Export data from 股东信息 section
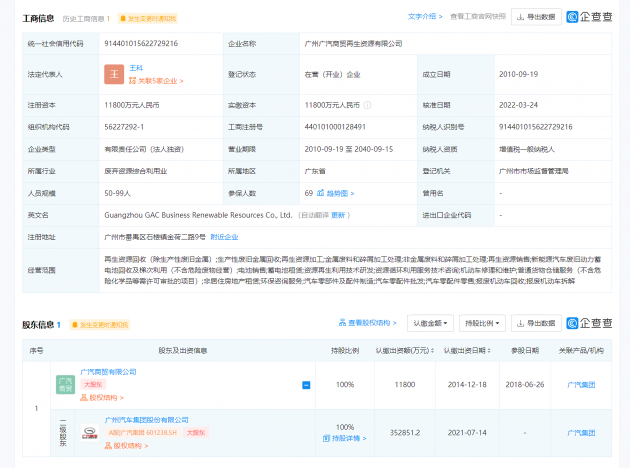630x468 pixels. coord(536,323)
